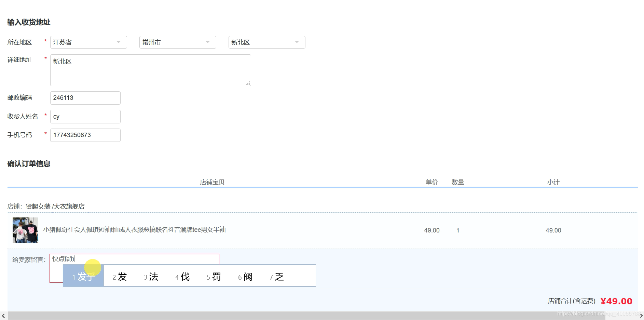The width and height of the screenshot is (644, 320).
Task: Click the horizontal scrollbar left arrow
Action: (x=3, y=316)
